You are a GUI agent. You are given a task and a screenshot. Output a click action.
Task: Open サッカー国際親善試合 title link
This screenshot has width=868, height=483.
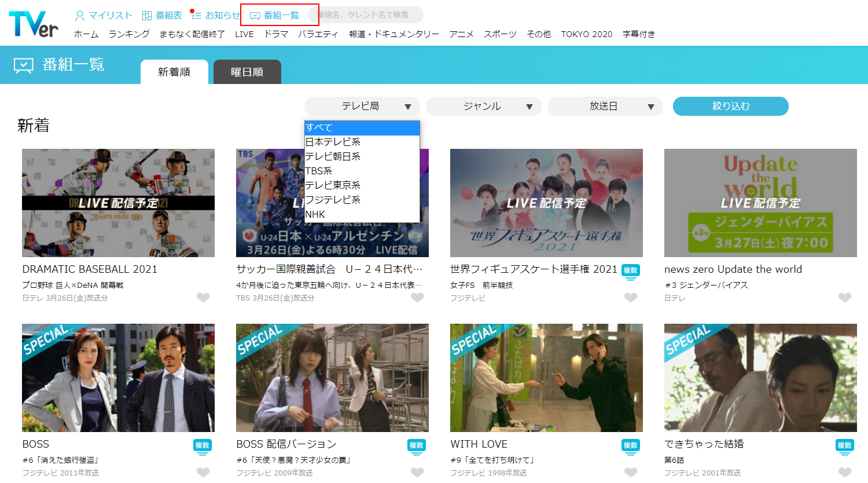(x=329, y=269)
